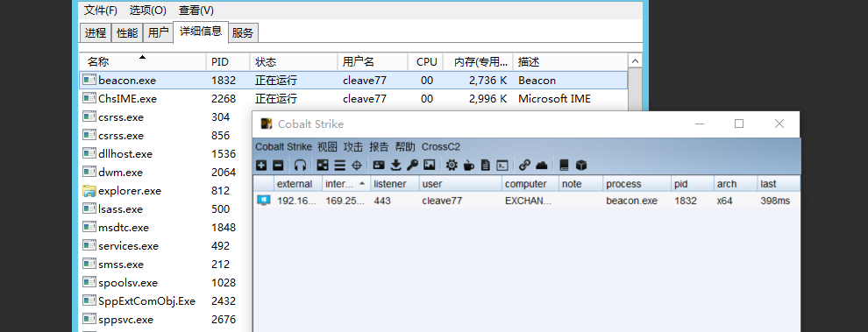Click the chain link host file icon

point(525,165)
